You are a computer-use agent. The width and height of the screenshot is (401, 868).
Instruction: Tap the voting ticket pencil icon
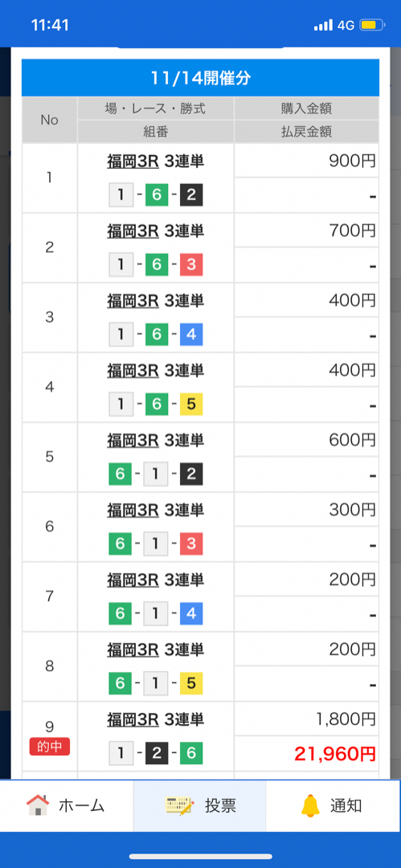click(x=180, y=805)
